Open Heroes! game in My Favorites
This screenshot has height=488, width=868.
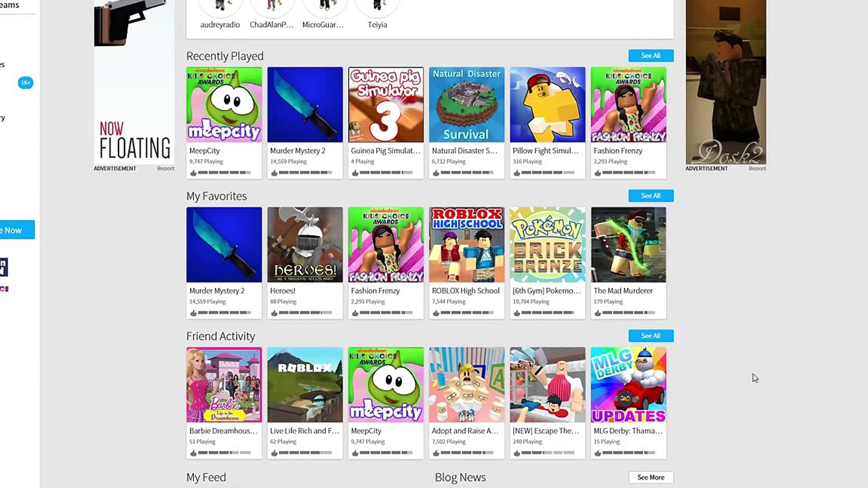(x=305, y=245)
